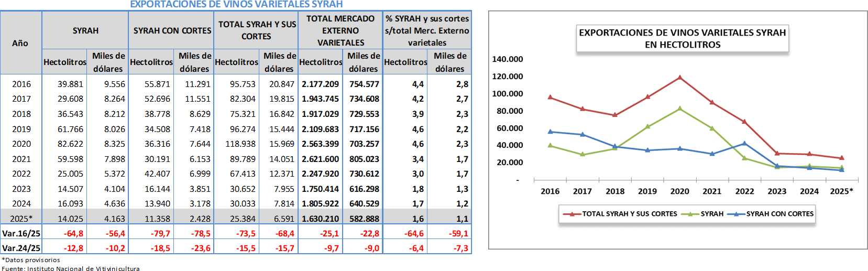Screen dimensions: 868x271
Task: Click the SYRAH CON CORTES column header
Action: click(172, 30)
